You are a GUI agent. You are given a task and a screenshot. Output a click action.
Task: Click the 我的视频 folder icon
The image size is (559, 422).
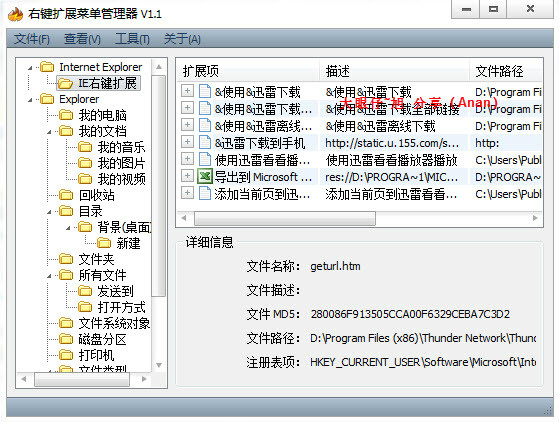click(x=85, y=179)
